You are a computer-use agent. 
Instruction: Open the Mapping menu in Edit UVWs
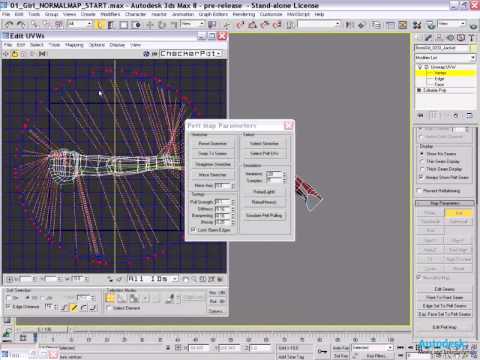tap(74, 45)
